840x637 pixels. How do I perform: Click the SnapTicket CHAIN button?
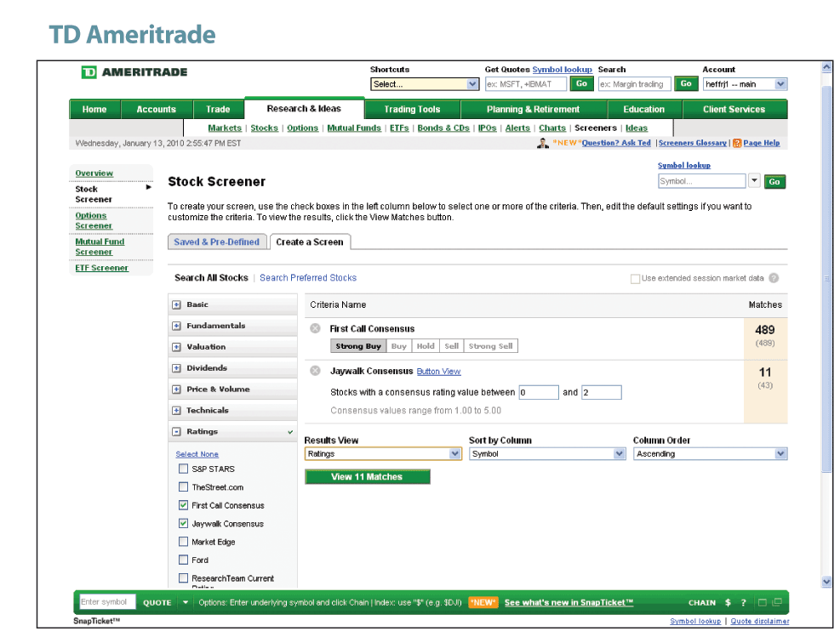[x=702, y=603]
